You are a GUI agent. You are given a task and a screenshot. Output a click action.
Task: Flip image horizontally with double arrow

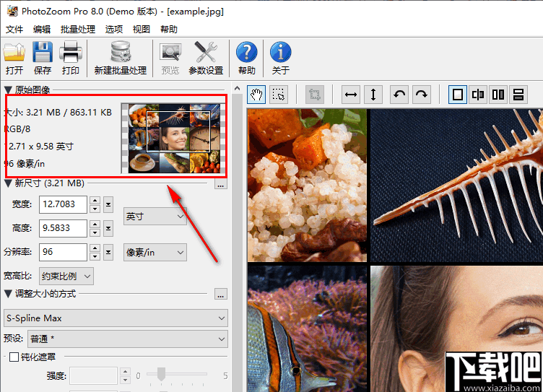[x=351, y=95]
